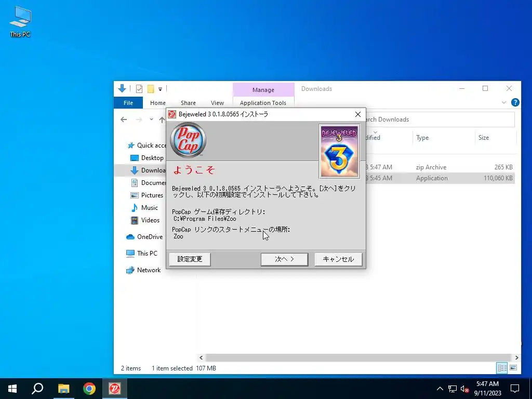Click Search Downloads input field
Screen dimensions: 532x399
click(440, 119)
